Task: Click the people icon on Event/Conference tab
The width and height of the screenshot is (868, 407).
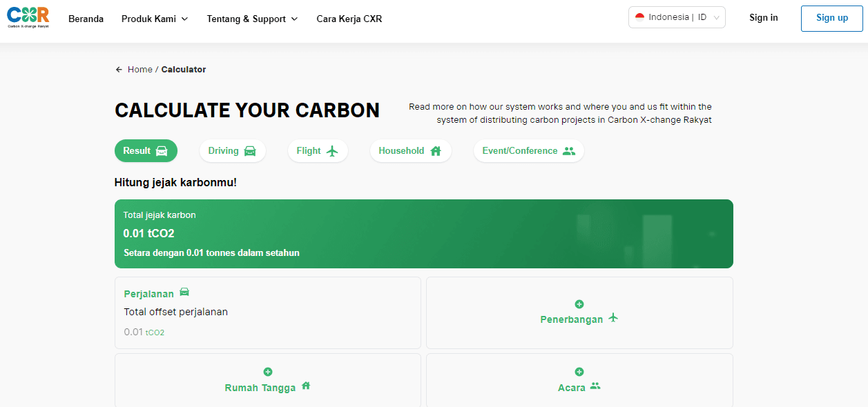Action: 569,151
